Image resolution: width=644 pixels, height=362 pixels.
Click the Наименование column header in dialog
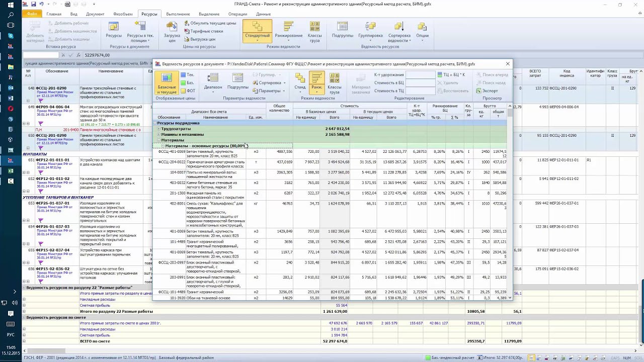(x=215, y=118)
